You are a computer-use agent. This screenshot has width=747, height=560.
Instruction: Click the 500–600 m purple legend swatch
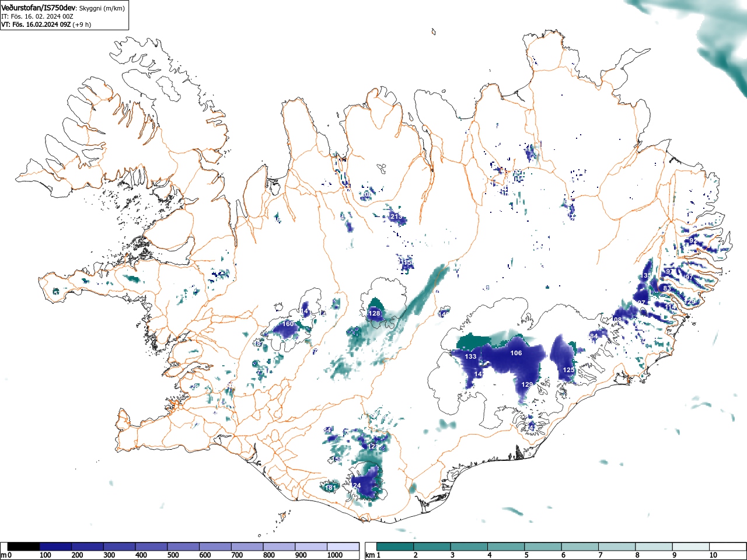pyautogui.click(x=183, y=547)
